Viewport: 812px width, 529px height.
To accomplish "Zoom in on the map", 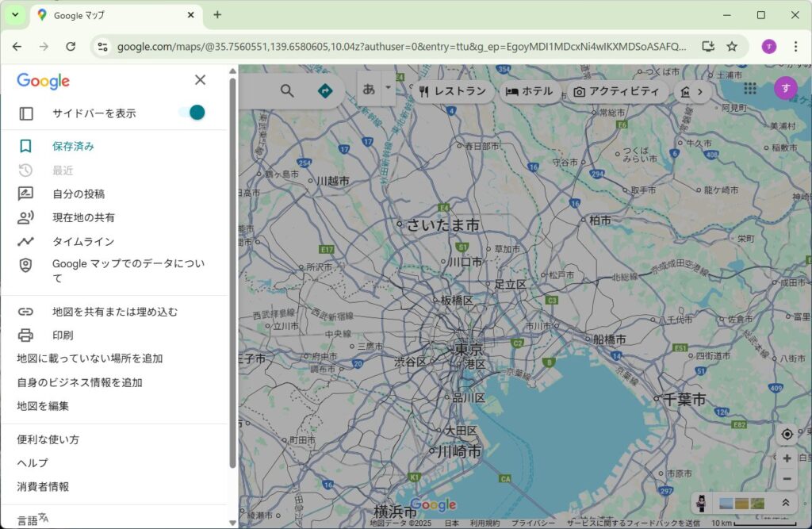I will [787, 458].
